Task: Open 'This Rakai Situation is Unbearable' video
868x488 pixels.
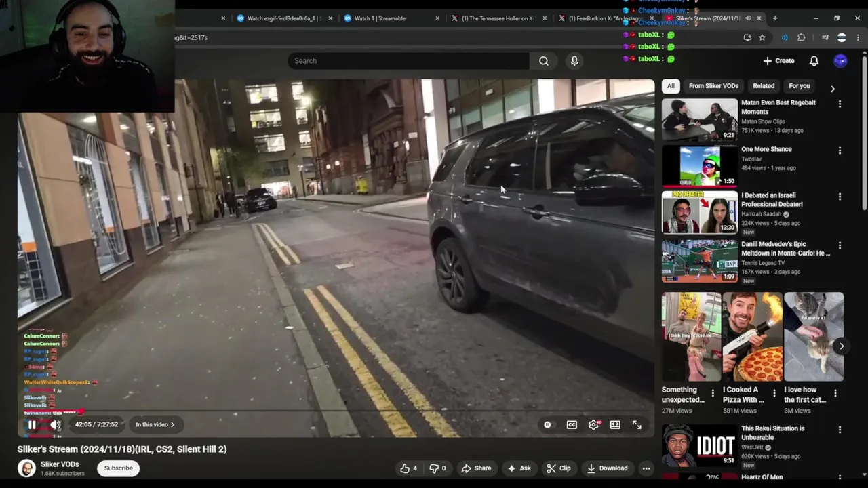Action: (x=700, y=445)
